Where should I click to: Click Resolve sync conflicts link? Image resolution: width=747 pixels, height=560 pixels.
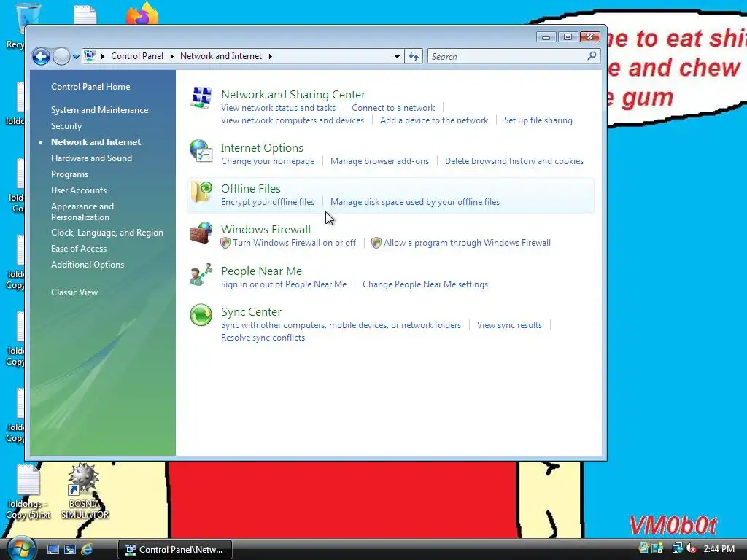263,338
